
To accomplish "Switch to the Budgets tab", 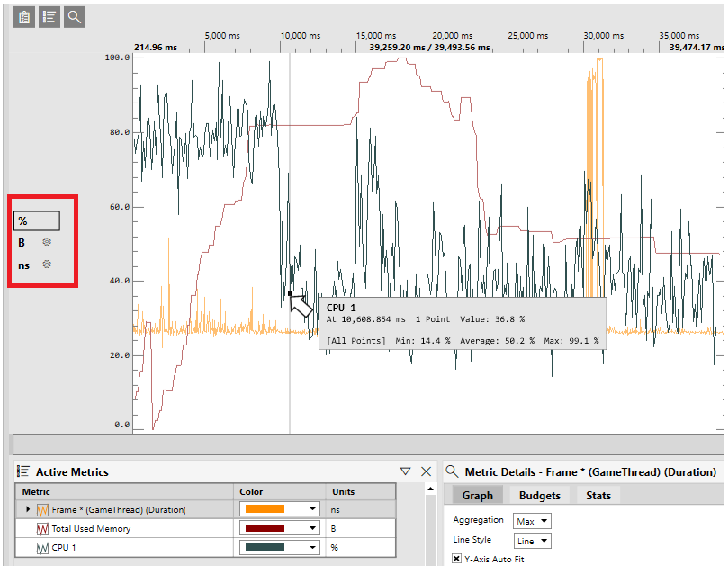I will [540, 495].
